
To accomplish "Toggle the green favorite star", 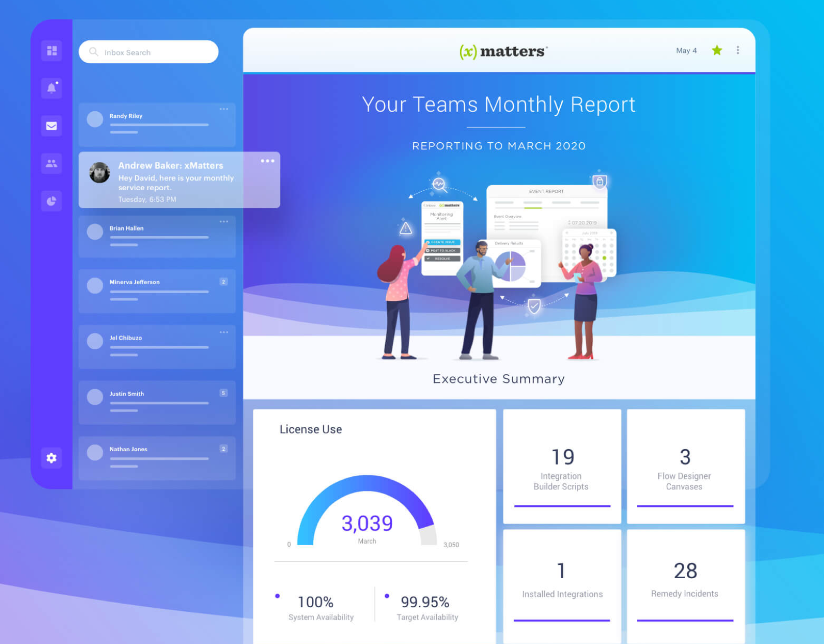I will coord(717,50).
